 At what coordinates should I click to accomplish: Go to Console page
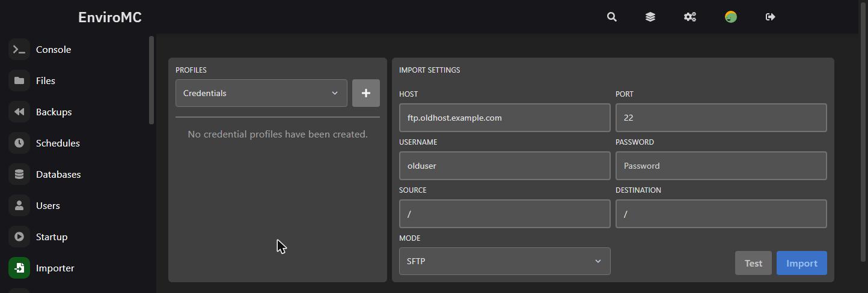point(53,49)
